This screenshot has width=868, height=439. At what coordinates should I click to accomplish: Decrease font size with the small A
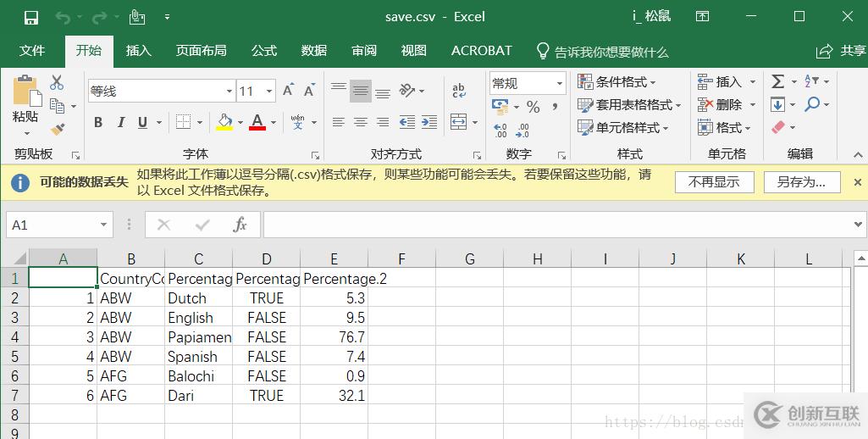309,91
